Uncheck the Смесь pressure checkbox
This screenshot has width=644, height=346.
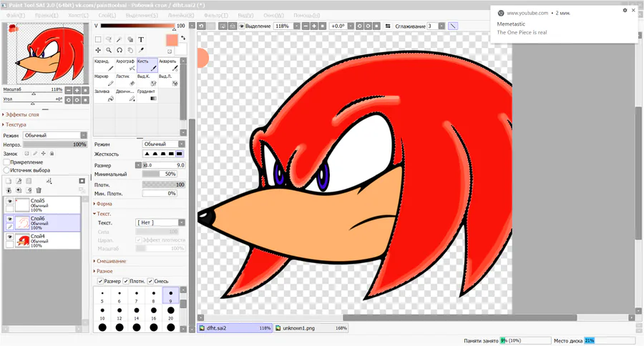(x=150, y=281)
